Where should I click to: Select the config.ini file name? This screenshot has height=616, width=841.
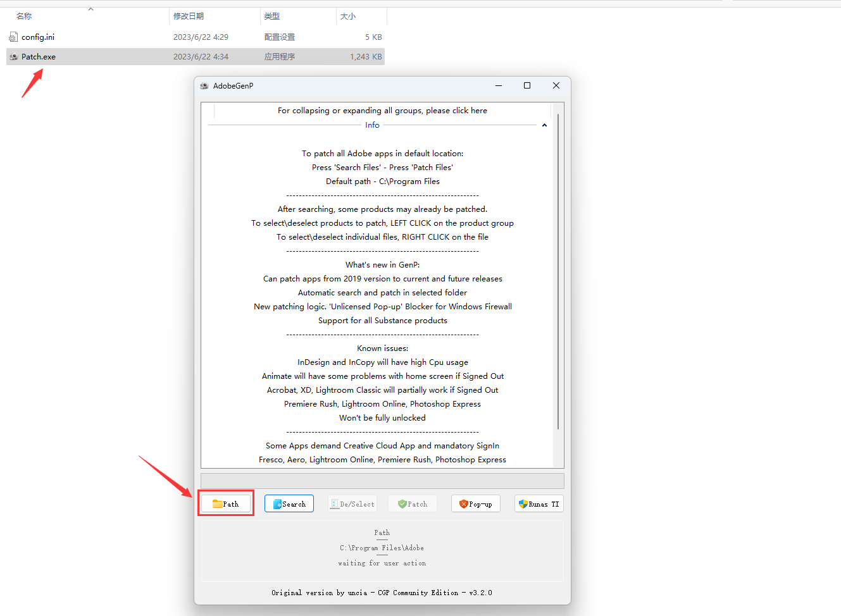[x=38, y=37]
